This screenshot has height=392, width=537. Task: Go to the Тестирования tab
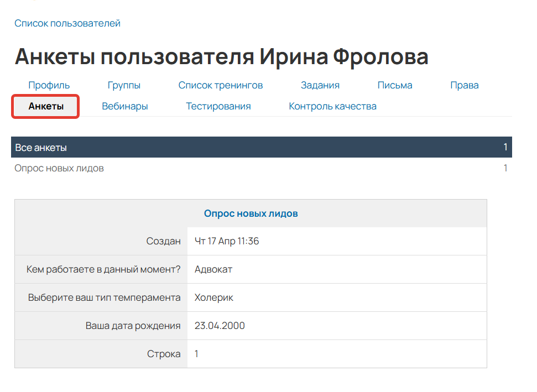pyautogui.click(x=218, y=106)
